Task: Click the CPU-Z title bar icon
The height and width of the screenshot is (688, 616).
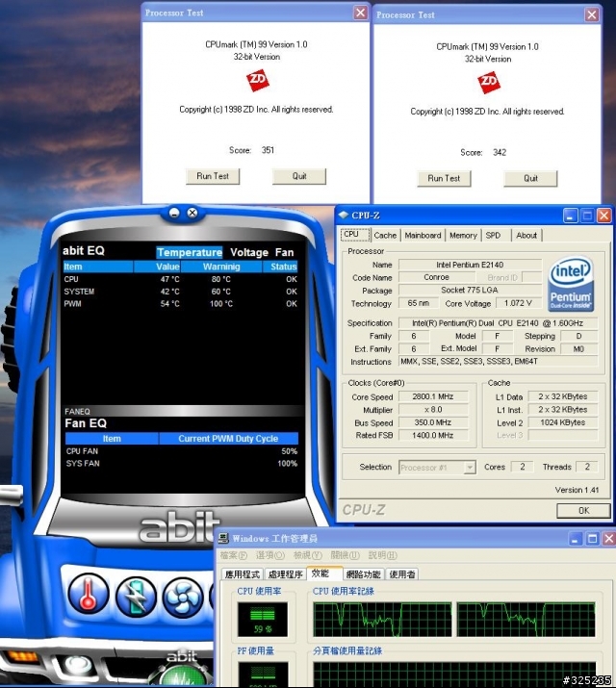Action: tap(344, 215)
